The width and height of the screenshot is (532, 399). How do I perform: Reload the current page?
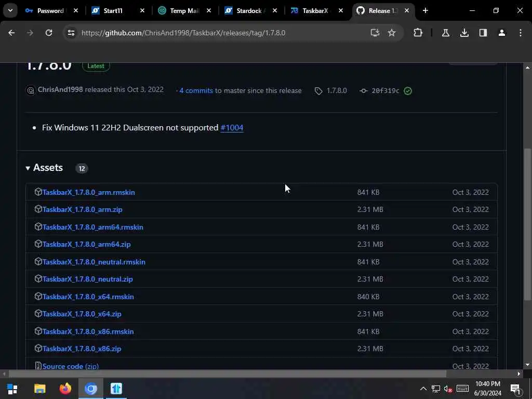pyautogui.click(x=49, y=33)
